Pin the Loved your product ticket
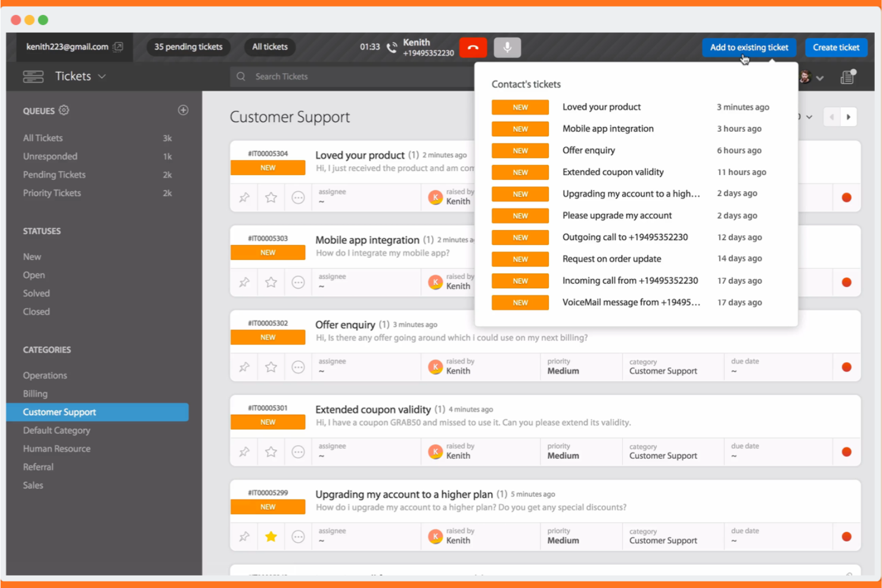The image size is (882, 588). [243, 197]
